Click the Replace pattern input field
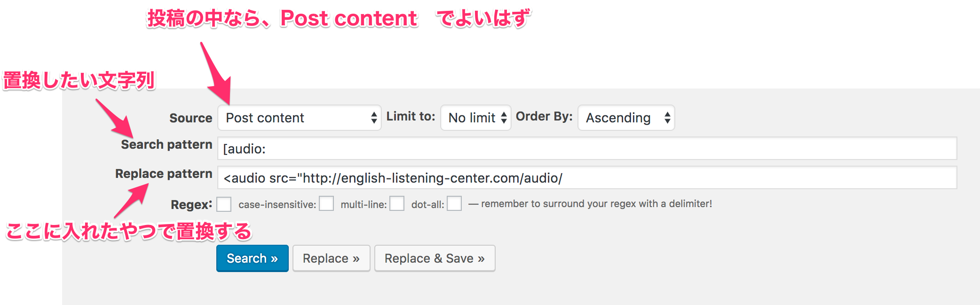 pyautogui.click(x=587, y=178)
